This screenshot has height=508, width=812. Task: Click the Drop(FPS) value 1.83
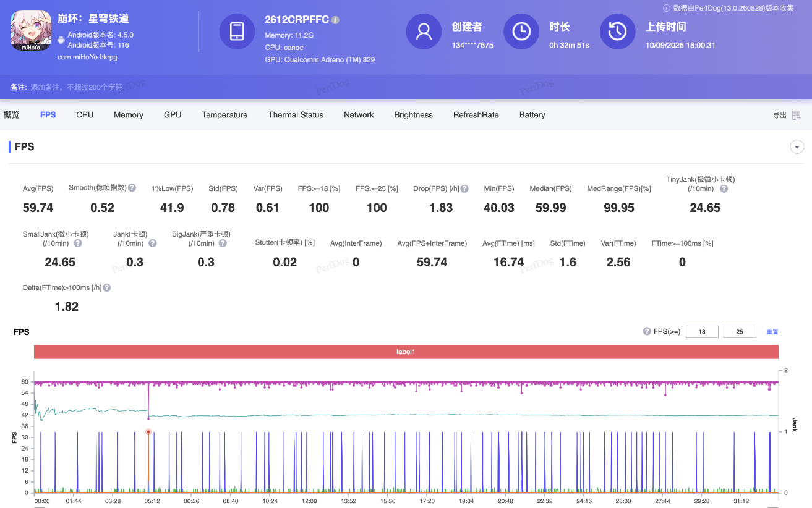click(441, 208)
